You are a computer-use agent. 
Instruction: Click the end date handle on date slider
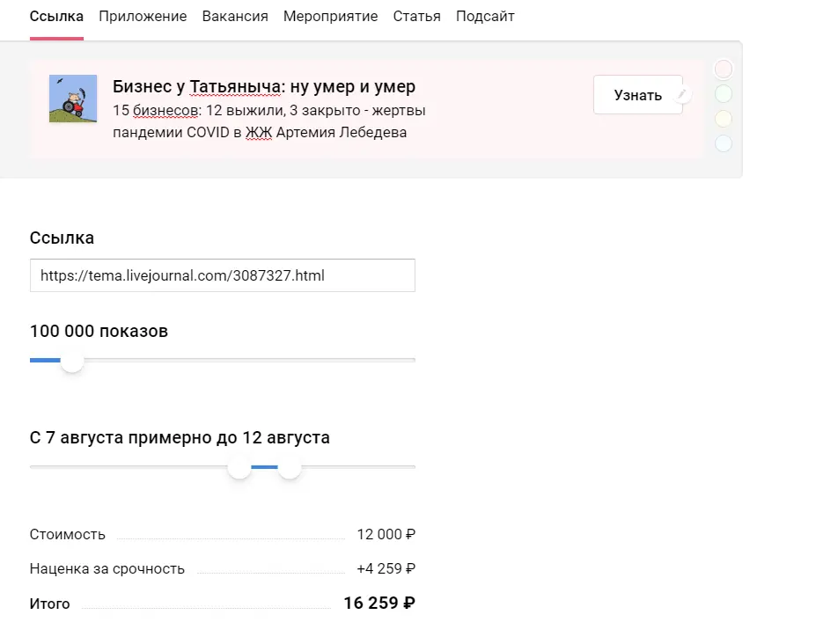(290, 467)
